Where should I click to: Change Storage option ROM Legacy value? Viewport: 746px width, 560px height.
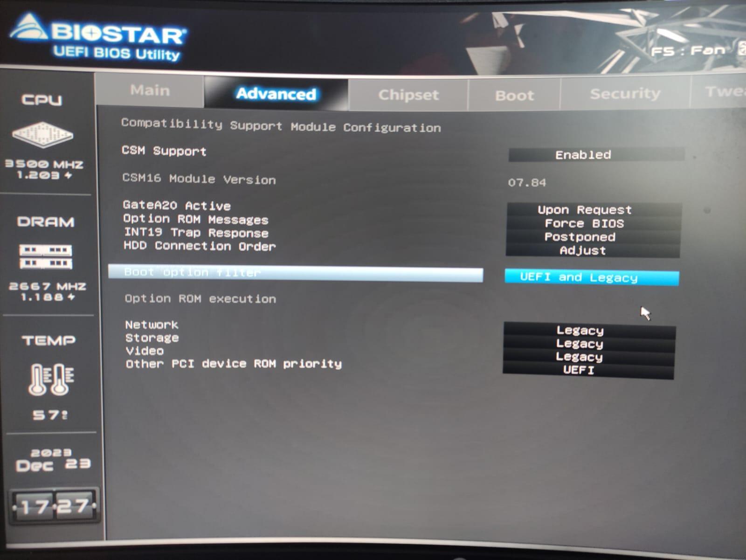pyautogui.click(x=589, y=344)
